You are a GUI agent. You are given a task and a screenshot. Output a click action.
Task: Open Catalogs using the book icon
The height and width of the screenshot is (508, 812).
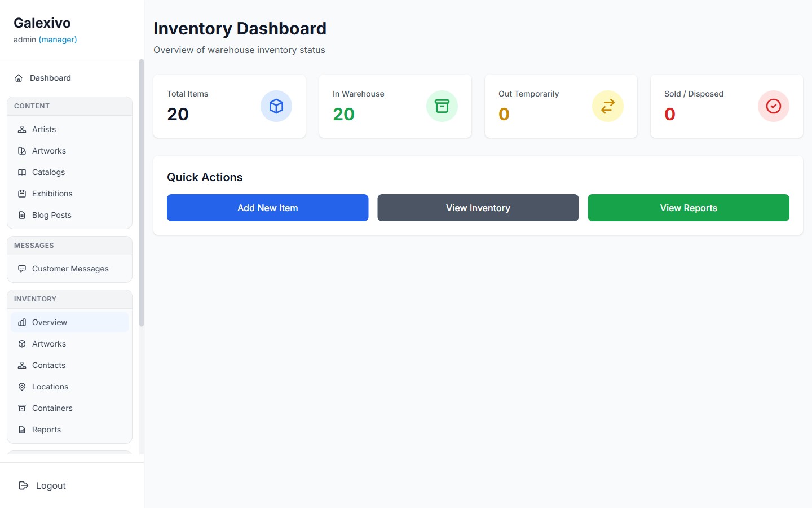pos(22,172)
